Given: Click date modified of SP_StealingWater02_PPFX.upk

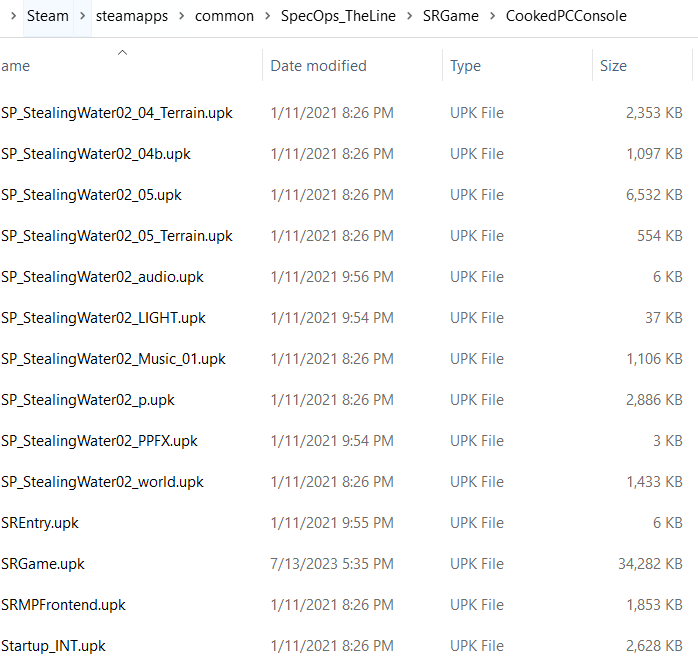Looking at the screenshot, I should pos(332,441).
